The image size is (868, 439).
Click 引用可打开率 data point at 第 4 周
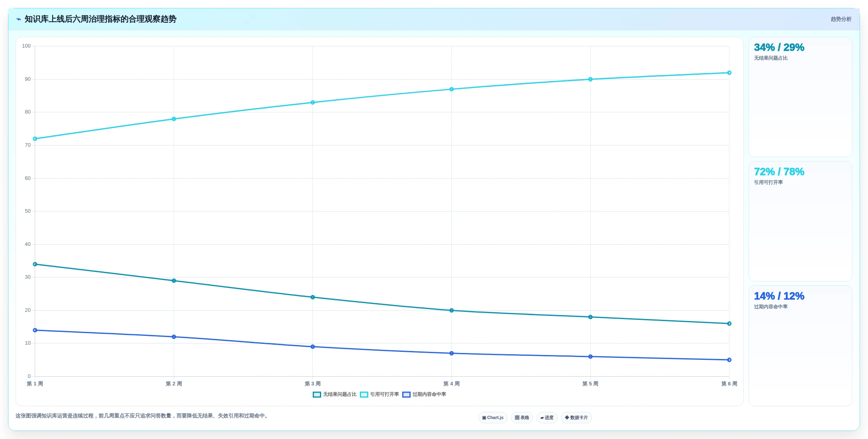(x=451, y=90)
